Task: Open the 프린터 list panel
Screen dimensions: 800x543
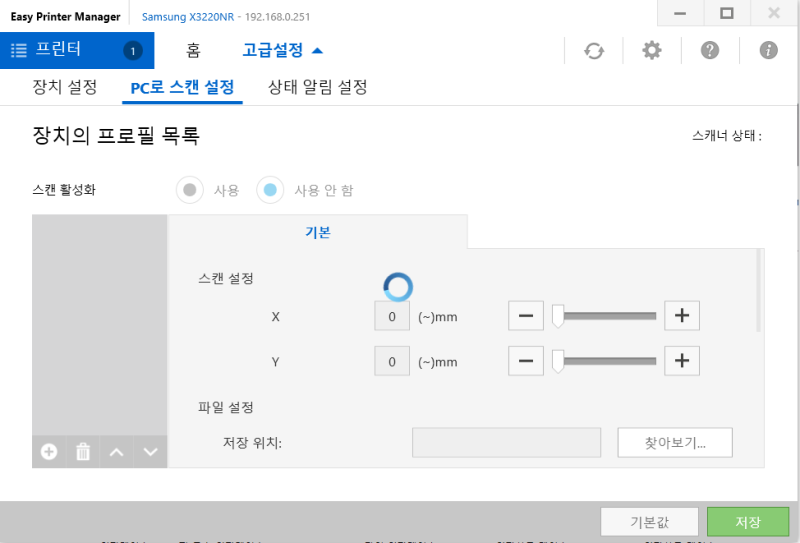Action: tap(77, 50)
